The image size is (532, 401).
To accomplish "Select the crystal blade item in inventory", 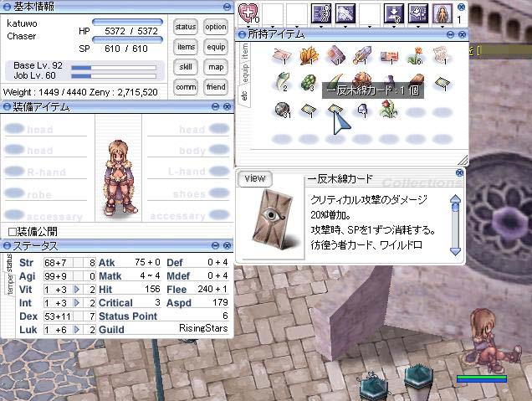I will pos(361,55).
